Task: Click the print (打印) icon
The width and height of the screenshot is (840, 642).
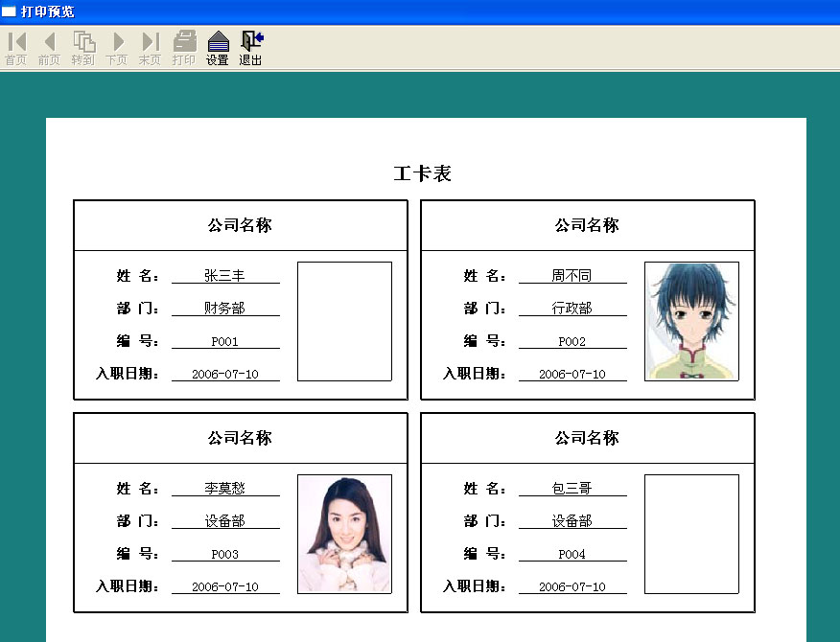Action: point(184,48)
